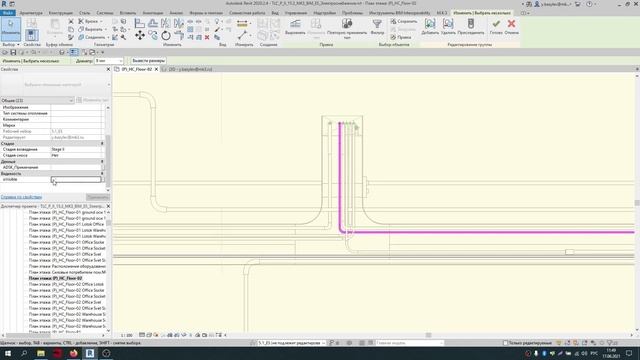The image size is (640, 360).
Task: Activate the (P)_HC_Floor-02 view tab
Action: 136,69
